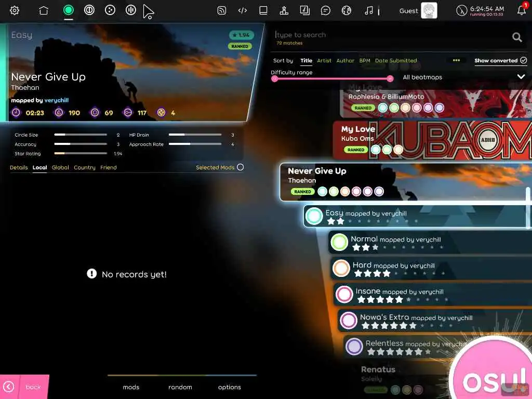The width and height of the screenshot is (532, 399).
Task: Sort beatmaps by Artist
Action: [x=324, y=61]
